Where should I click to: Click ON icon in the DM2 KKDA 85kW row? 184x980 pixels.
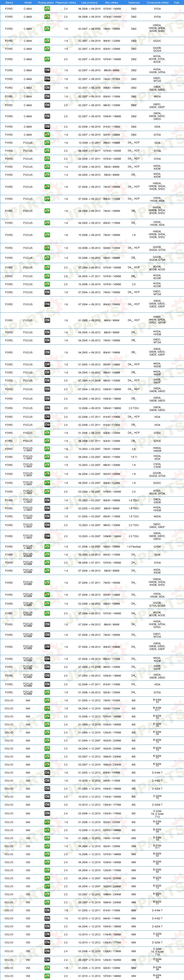pos(47,97)
